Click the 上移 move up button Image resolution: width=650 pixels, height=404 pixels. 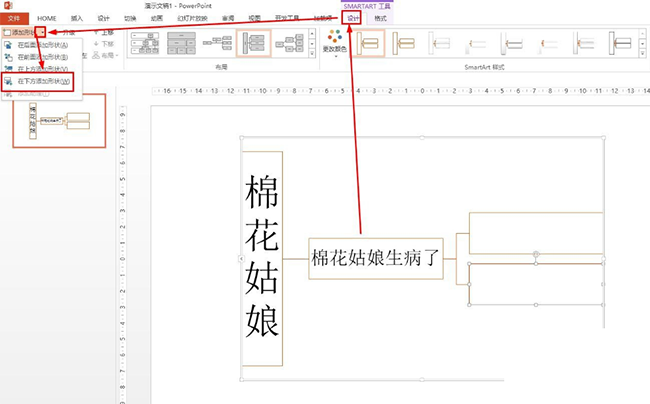click(104, 32)
